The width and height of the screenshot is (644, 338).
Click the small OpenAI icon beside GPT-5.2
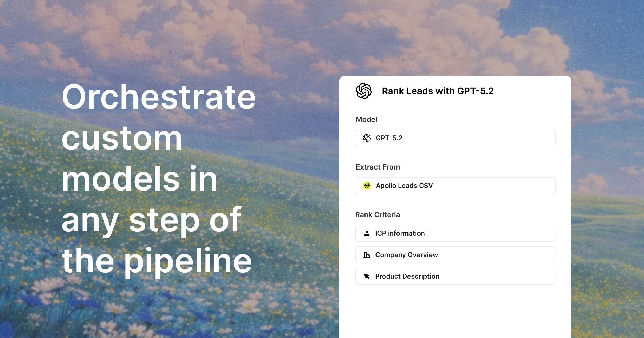[x=367, y=138]
